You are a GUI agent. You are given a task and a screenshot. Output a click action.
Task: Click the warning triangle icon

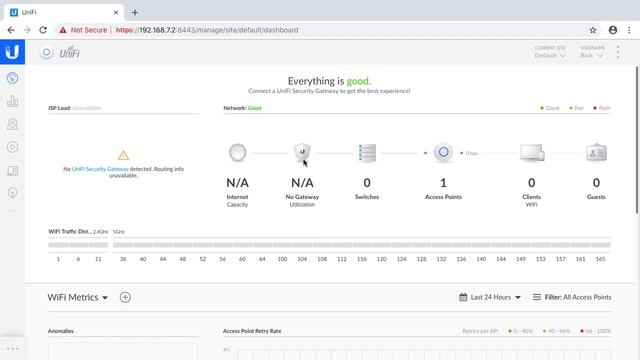click(123, 155)
